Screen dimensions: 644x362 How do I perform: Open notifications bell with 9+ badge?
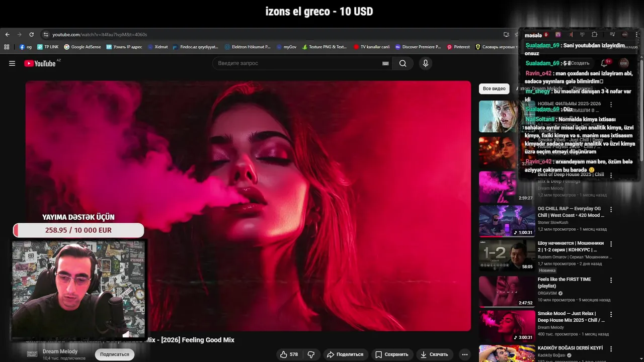click(x=605, y=63)
